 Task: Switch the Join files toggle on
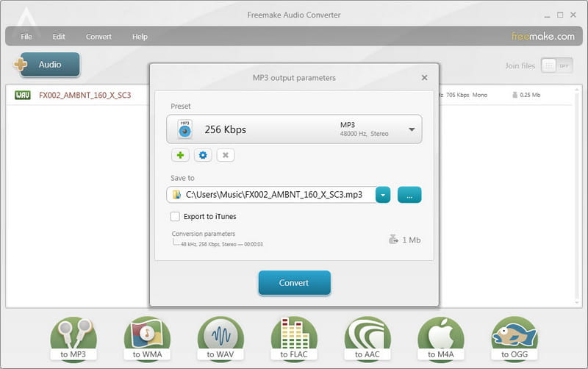coord(556,65)
